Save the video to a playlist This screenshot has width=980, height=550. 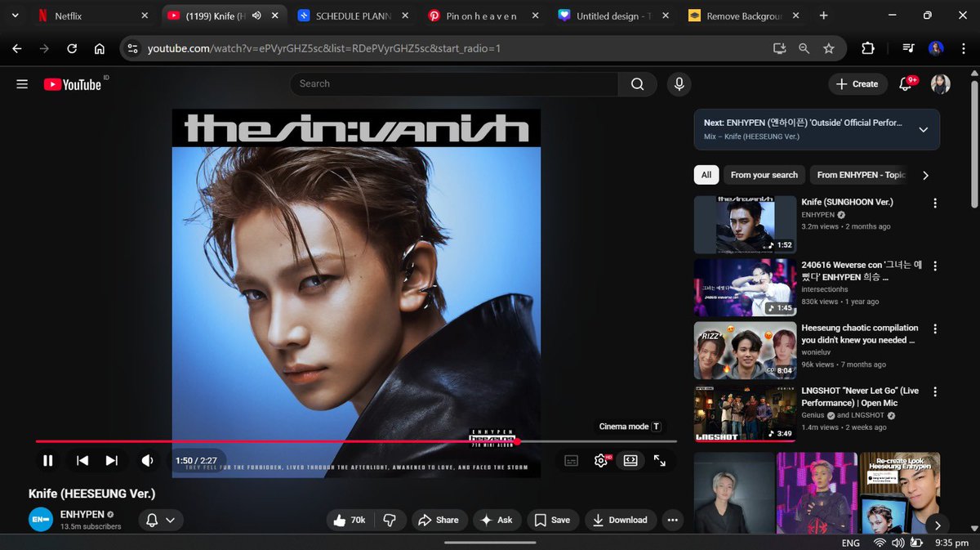(x=552, y=520)
